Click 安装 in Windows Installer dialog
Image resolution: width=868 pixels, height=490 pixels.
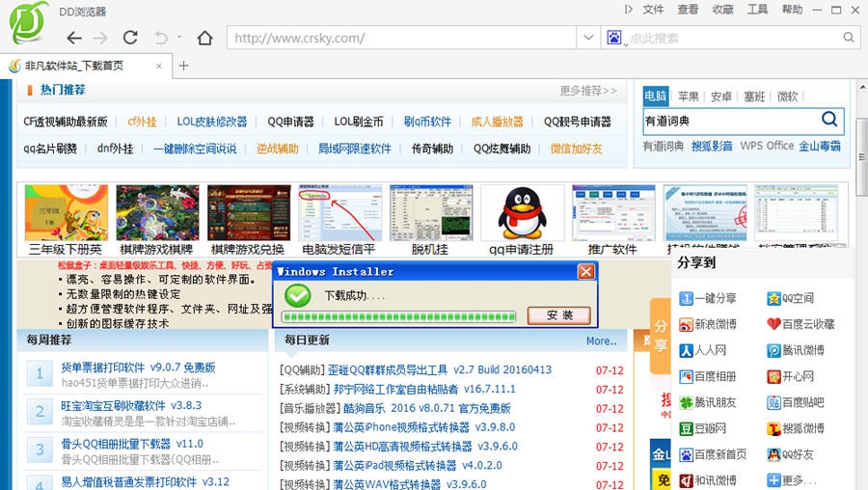[559, 315]
